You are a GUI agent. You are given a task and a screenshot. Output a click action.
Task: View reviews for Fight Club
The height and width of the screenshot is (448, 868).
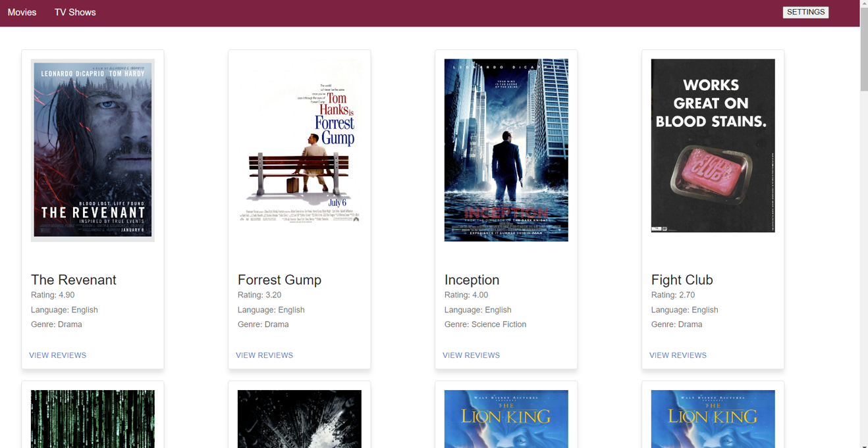tap(678, 355)
